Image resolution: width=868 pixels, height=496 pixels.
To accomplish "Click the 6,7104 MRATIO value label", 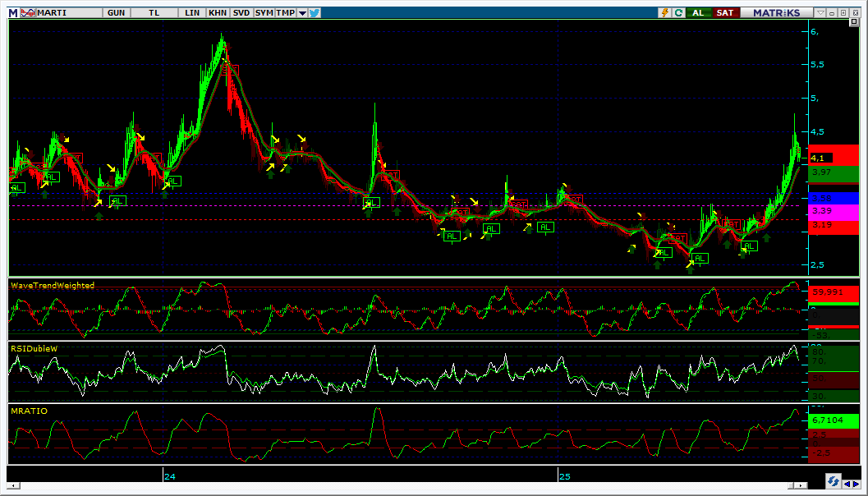I will click(834, 420).
